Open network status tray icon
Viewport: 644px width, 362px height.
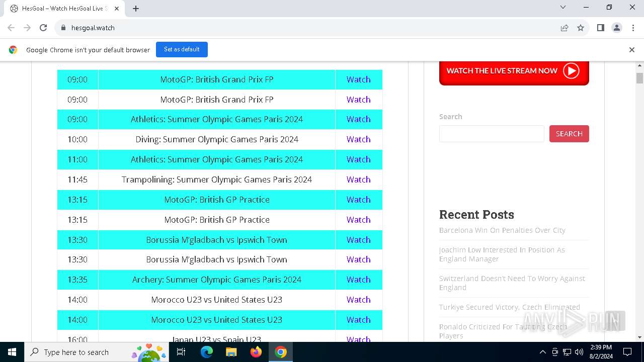pyautogui.click(x=567, y=352)
